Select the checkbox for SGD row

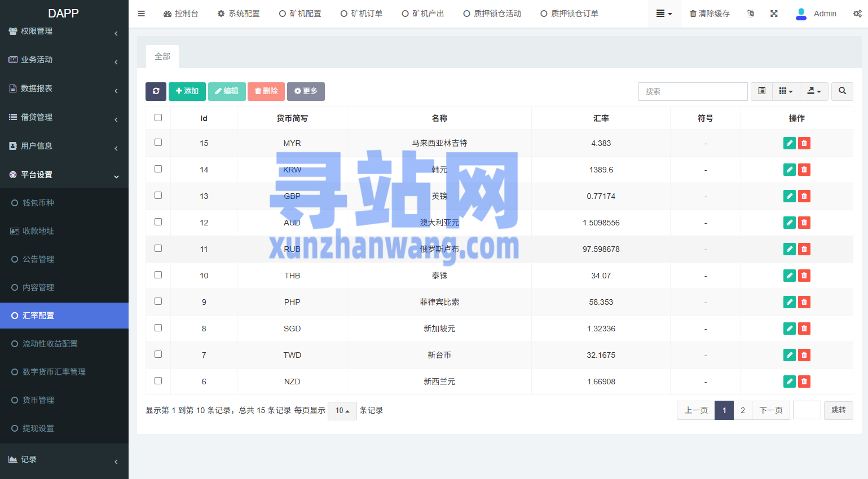click(x=158, y=328)
